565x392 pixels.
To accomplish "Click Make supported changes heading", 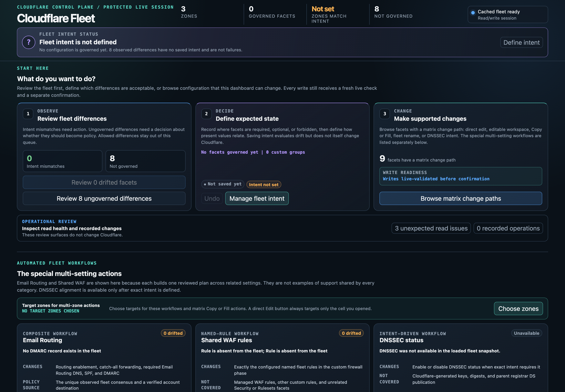I will pos(430,119).
